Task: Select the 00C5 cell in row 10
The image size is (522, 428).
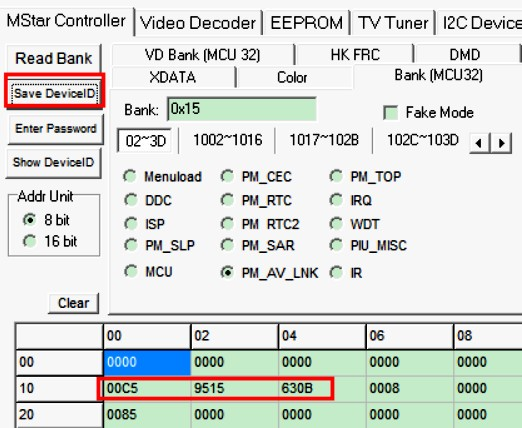Action: [147, 388]
